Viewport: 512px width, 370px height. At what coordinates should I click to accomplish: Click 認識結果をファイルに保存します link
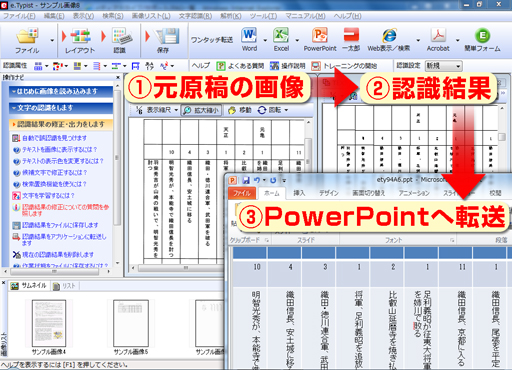point(60,225)
